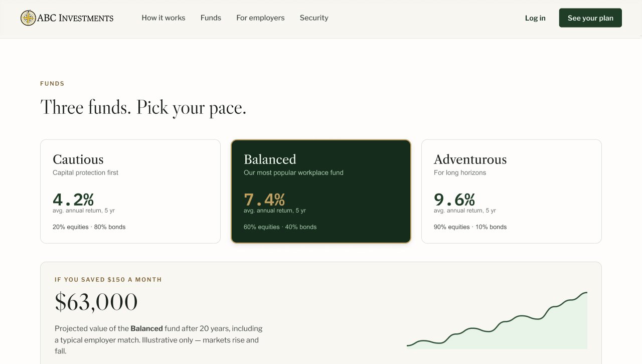The width and height of the screenshot is (642, 364).
Task: Click the 'For long horizons' text
Action: coord(460,172)
